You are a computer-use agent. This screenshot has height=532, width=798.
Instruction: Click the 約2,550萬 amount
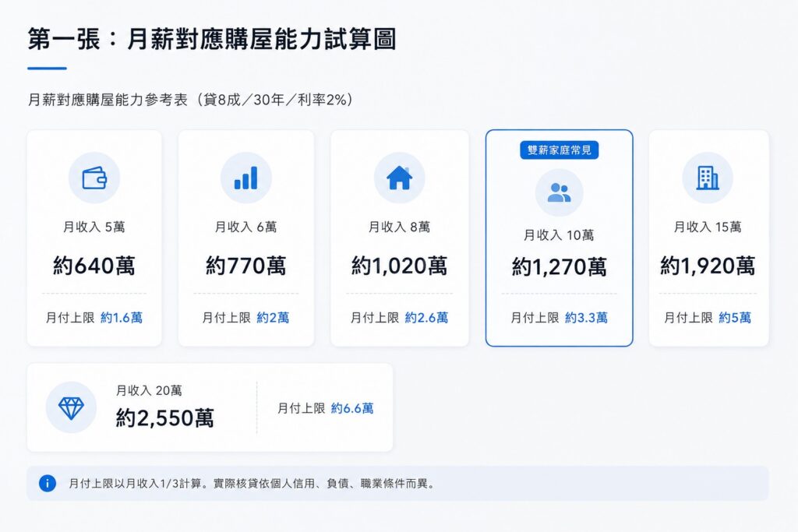coord(164,417)
